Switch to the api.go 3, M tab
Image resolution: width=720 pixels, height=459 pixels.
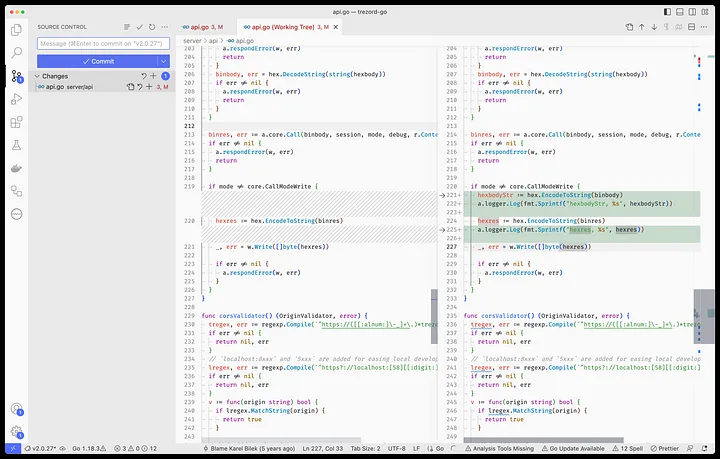click(x=202, y=27)
